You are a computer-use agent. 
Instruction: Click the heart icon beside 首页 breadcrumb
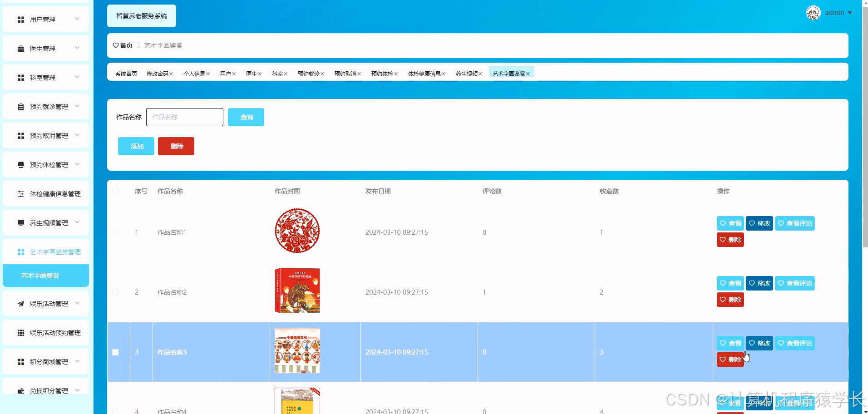pos(116,45)
